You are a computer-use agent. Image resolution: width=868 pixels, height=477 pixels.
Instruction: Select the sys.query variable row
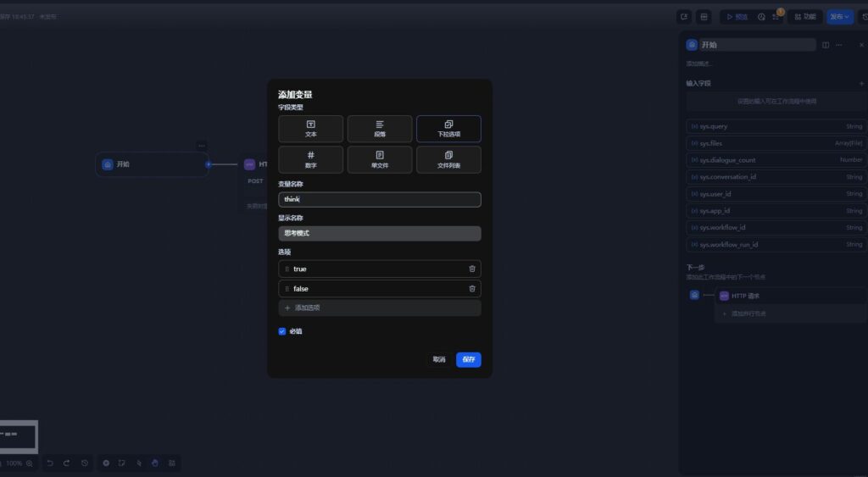click(x=776, y=127)
